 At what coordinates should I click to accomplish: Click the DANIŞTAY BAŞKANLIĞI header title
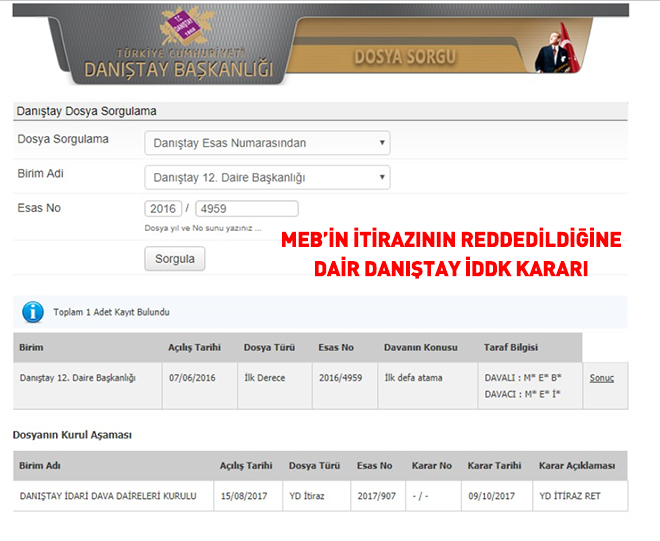(x=178, y=69)
